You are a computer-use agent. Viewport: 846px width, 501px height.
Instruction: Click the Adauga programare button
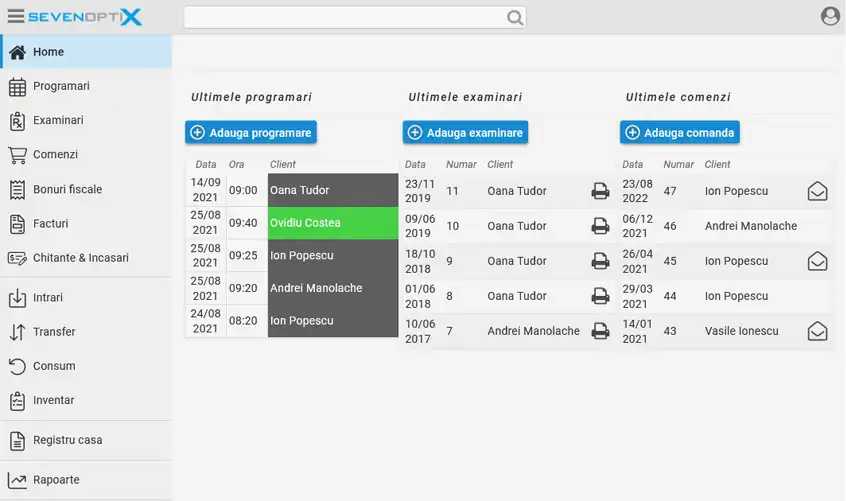[251, 132]
